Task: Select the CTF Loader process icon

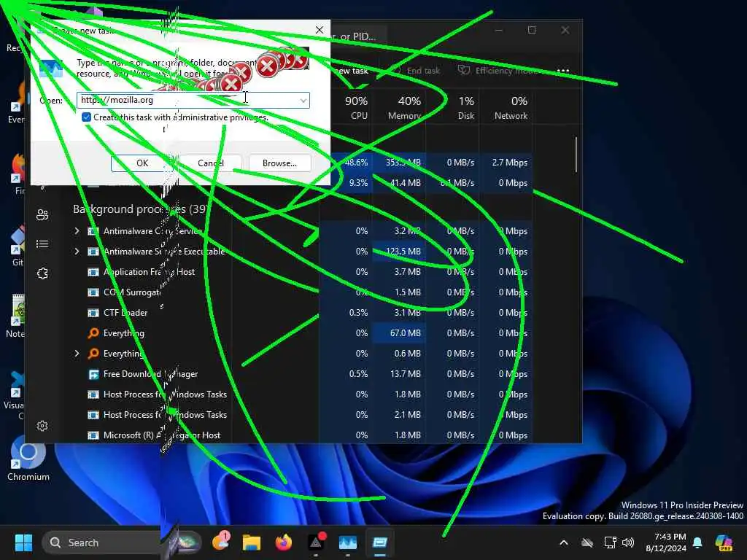Action: [93, 313]
